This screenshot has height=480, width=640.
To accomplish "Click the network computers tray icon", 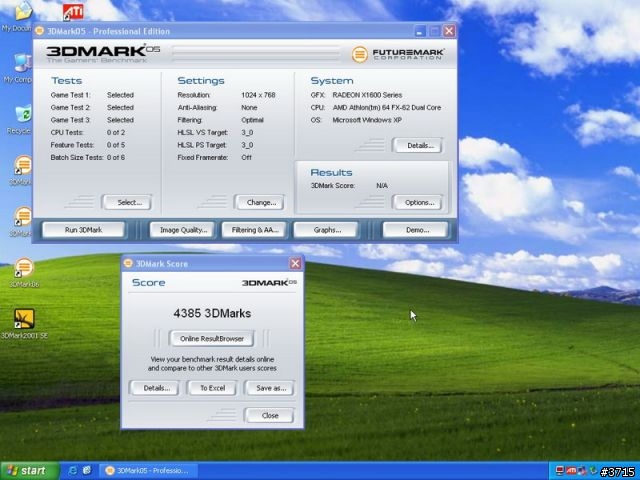I will [581, 471].
